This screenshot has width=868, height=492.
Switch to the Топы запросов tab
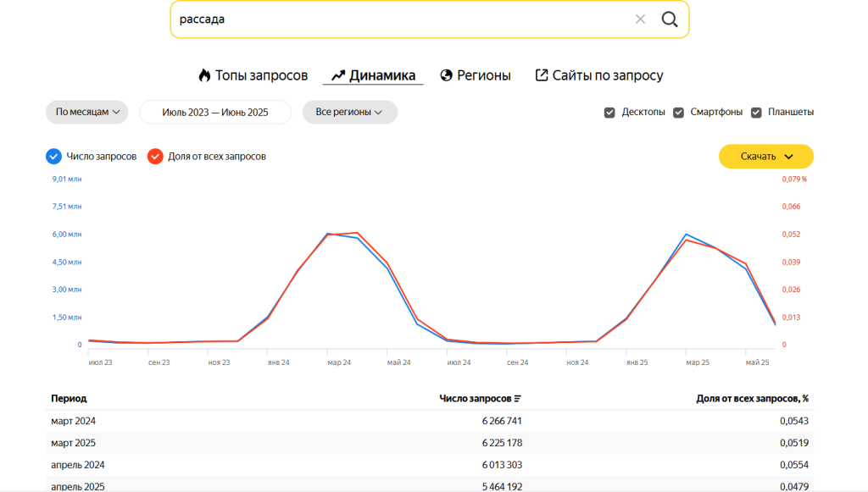[261, 75]
